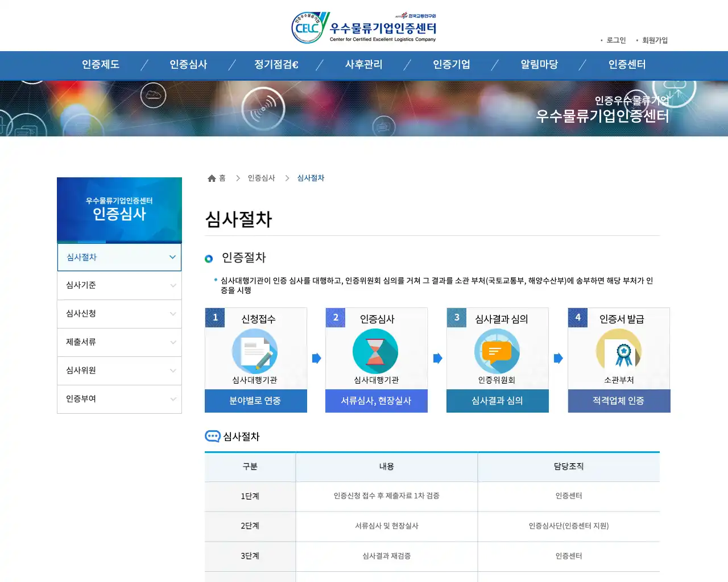Open the 인증기업 main menu
The width and height of the screenshot is (728, 582).
[452, 65]
